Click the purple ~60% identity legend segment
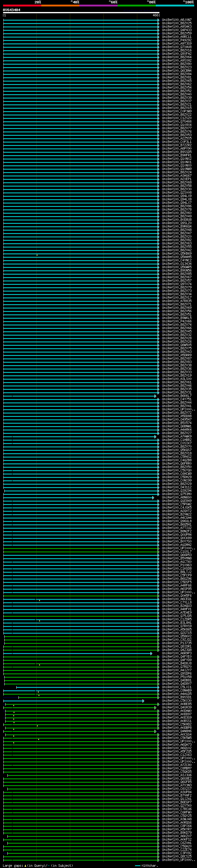The width and height of the screenshot is (197, 868). [x=99, y=6]
